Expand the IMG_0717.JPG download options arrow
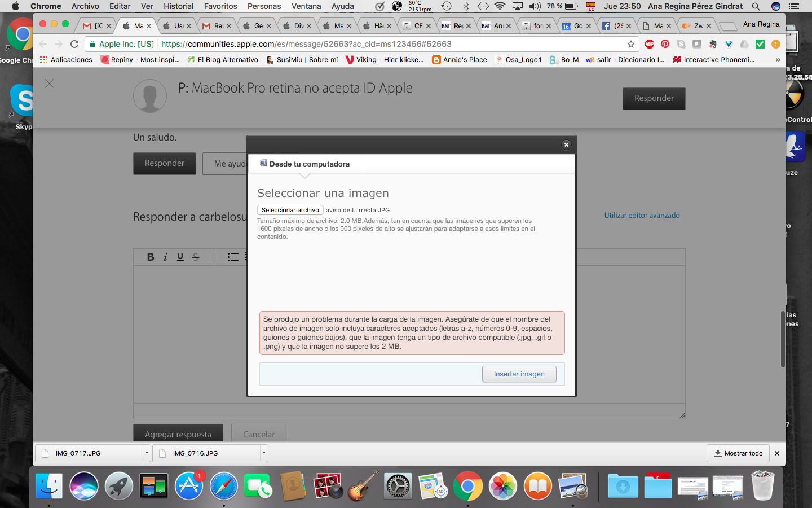The width and height of the screenshot is (812, 508). tap(147, 453)
